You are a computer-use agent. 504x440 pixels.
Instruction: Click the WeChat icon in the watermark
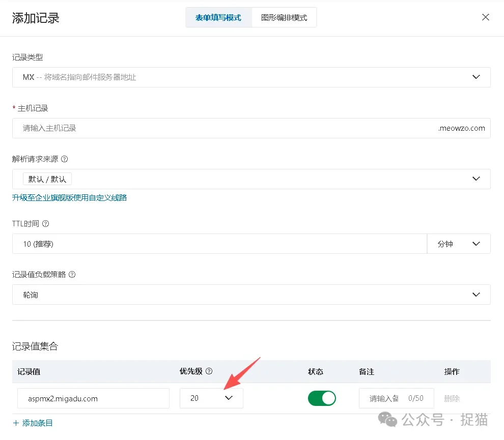pos(387,420)
